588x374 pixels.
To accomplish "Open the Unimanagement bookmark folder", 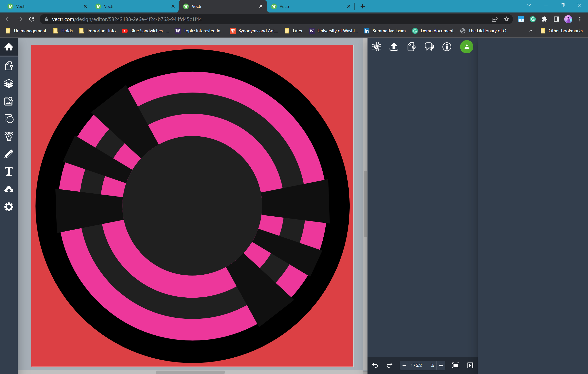I will 26,31.
